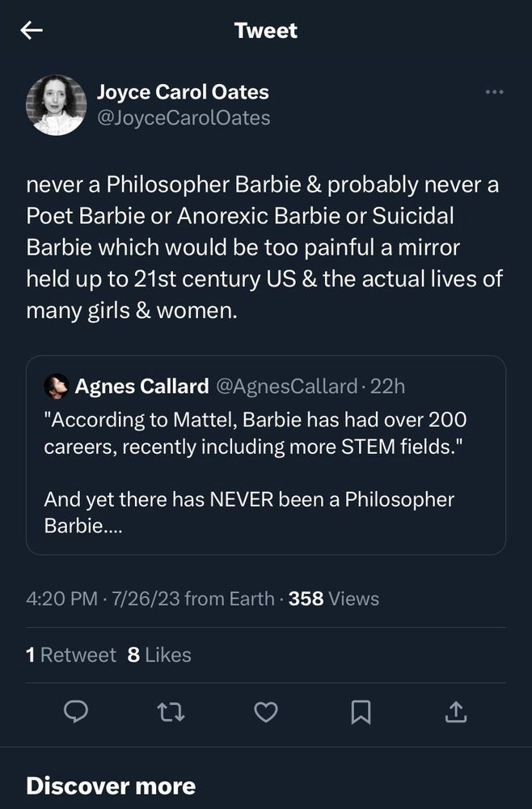This screenshot has width=532, height=809.
Task: Open the 358 Views analytics
Action: pos(333,599)
